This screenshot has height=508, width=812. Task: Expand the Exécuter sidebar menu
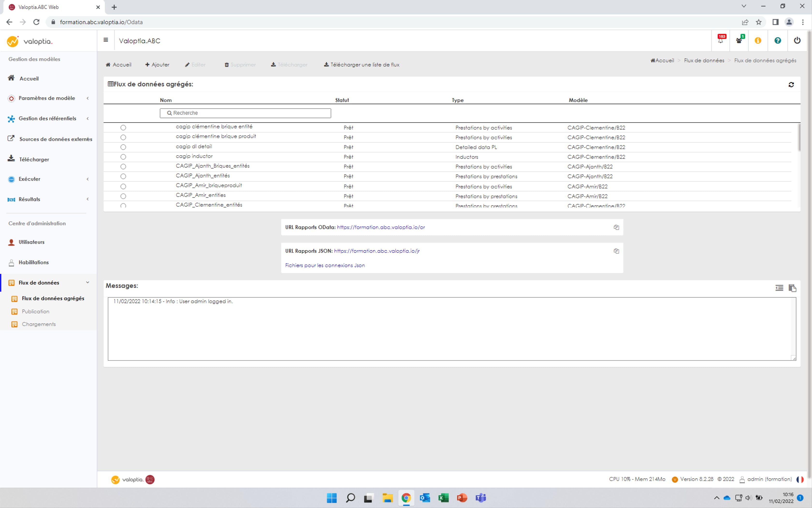coord(48,179)
